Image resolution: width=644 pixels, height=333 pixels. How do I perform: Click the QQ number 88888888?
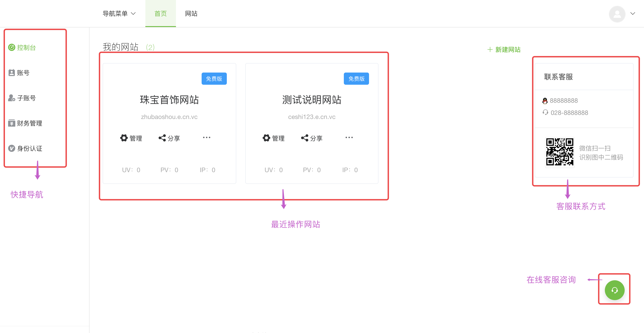564,101
